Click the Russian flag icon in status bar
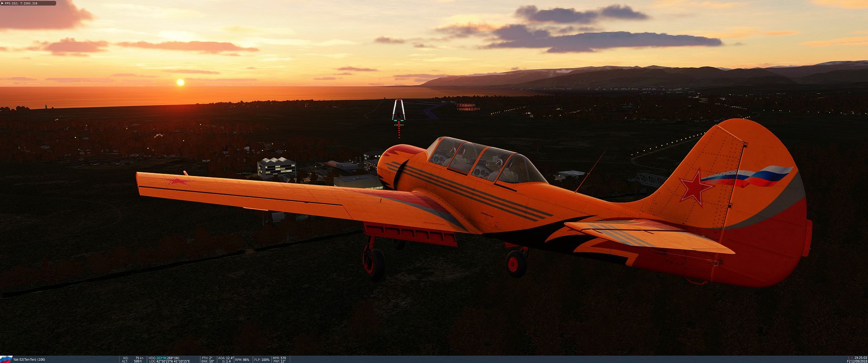The height and width of the screenshot is (363, 868). point(6,359)
